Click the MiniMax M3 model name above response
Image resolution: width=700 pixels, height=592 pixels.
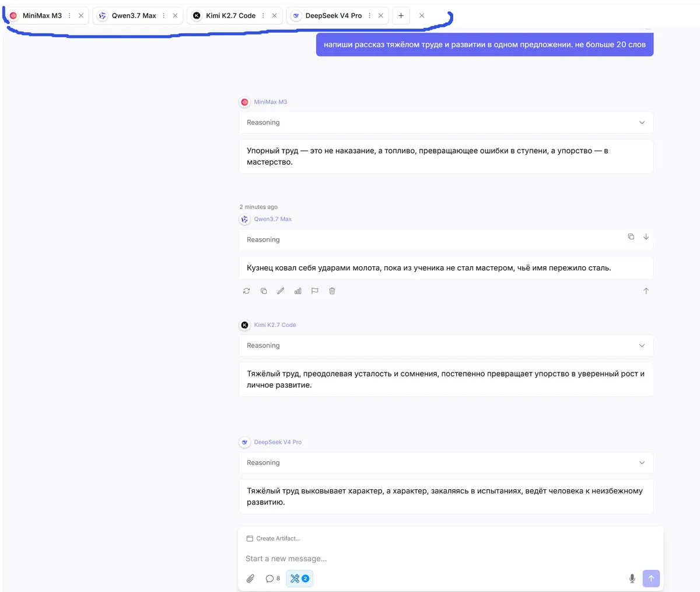271,102
